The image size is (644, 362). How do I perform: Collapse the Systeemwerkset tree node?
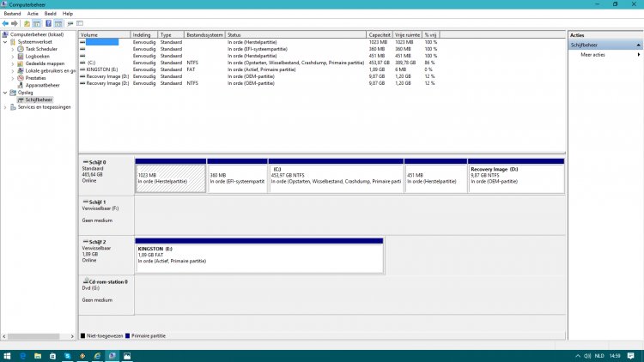pyautogui.click(x=5, y=42)
